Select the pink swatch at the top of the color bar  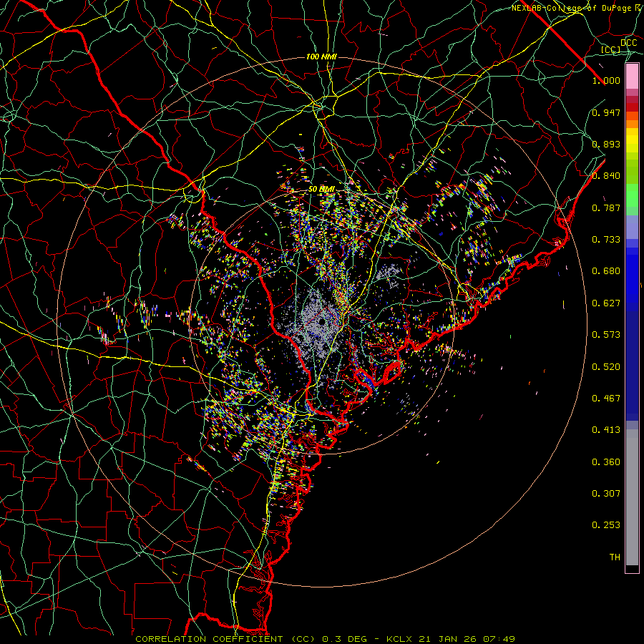click(632, 77)
